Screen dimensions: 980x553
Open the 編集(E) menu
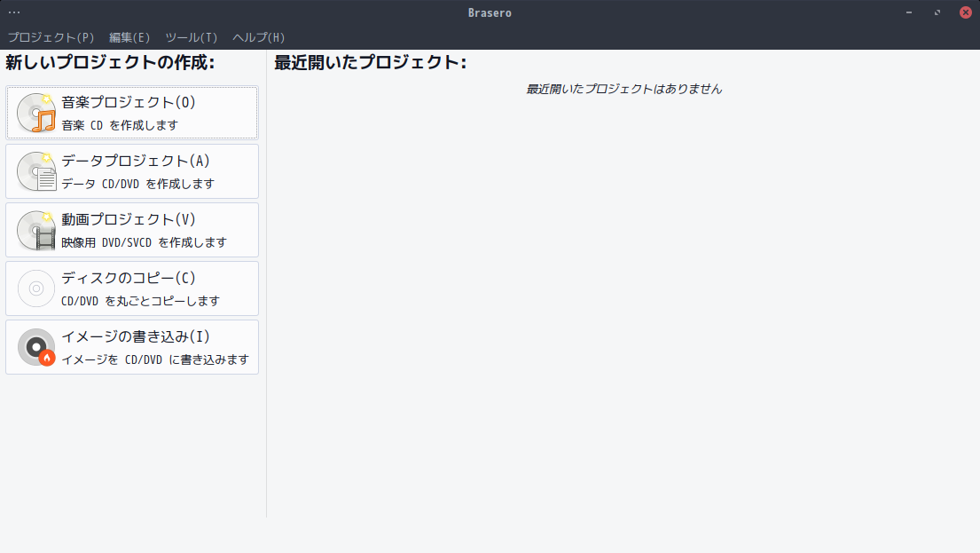click(x=129, y=37)
